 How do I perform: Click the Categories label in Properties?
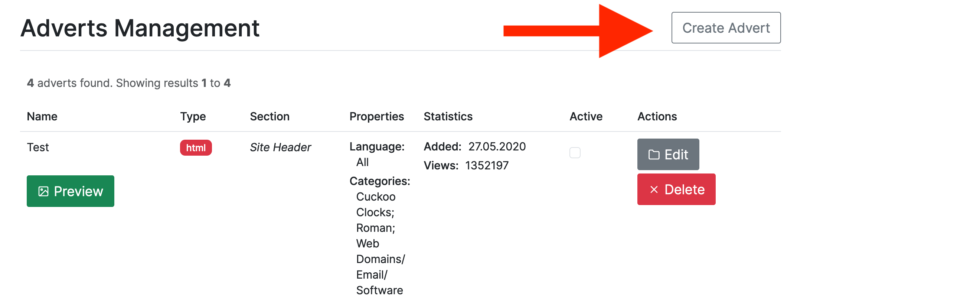379,181
